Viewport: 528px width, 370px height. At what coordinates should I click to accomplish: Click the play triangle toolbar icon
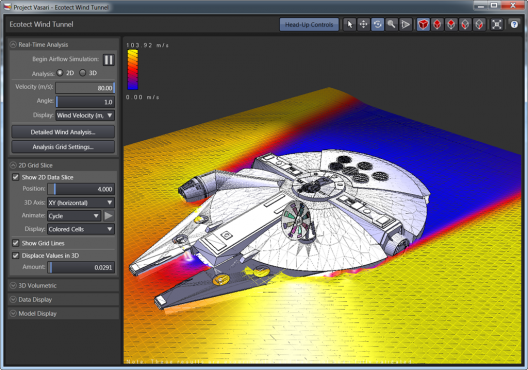click(x=405, y=24)
